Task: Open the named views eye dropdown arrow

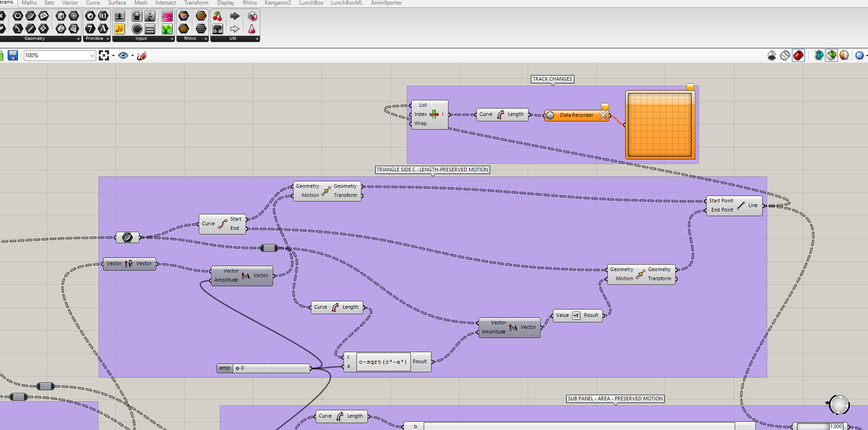Action: pyautogui.click(x=132, y=55)
